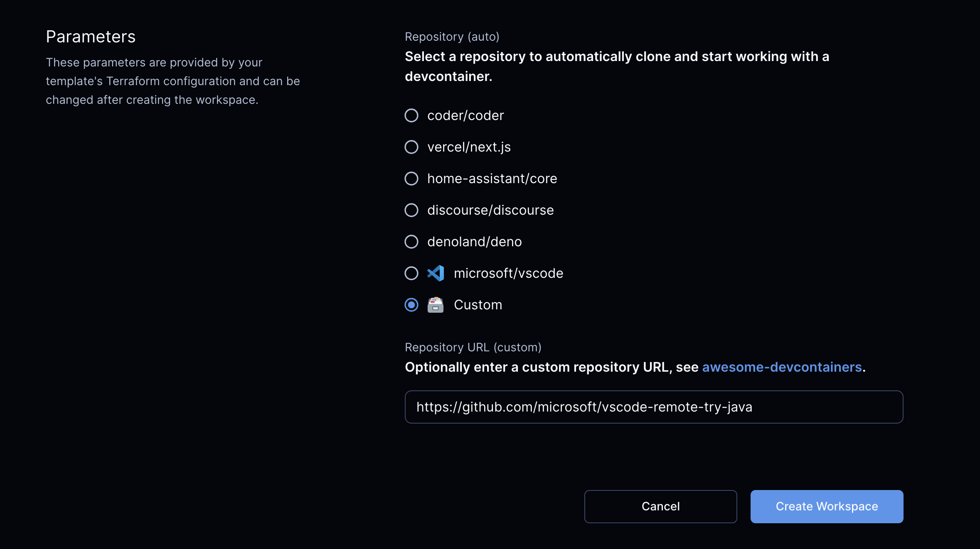This screenshot has width=980, height=549.
Task: Click the Cancel button
Action: tap(660, 506)
